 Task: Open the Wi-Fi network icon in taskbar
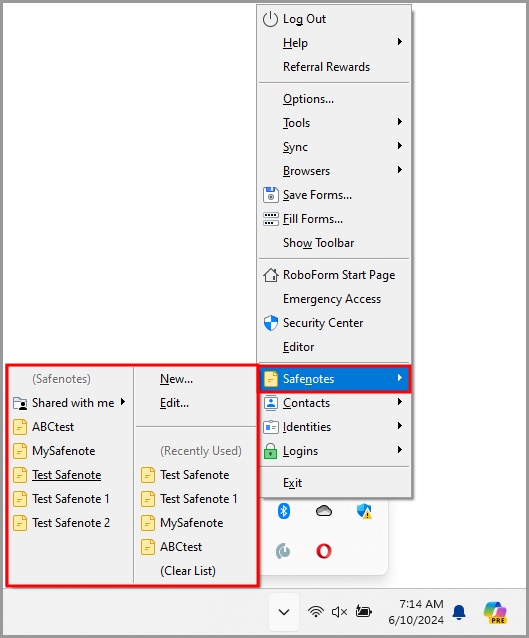tap(316, 611)
